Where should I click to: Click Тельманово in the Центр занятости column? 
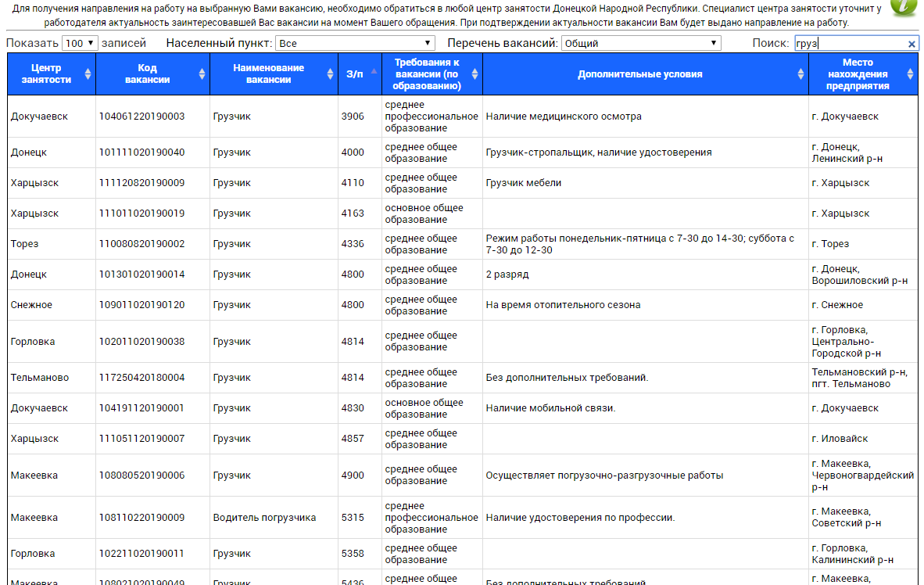point(40,378)
